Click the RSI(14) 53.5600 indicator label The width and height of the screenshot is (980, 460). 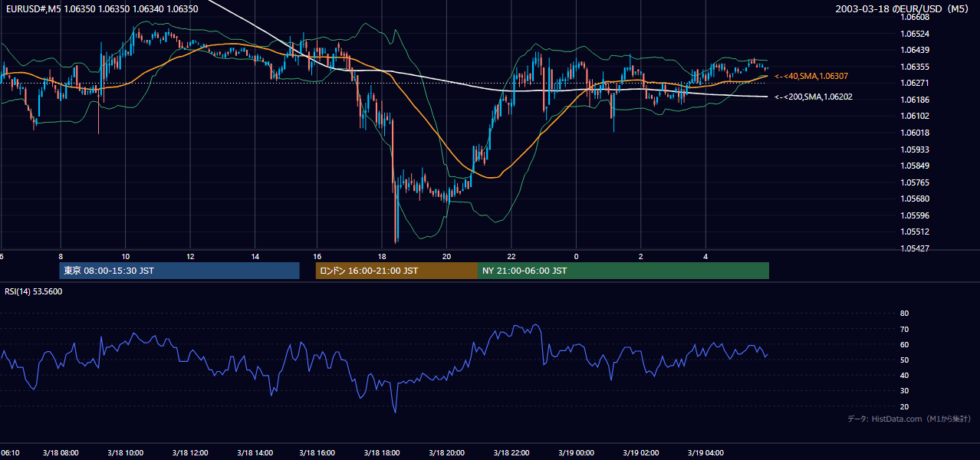34,291
